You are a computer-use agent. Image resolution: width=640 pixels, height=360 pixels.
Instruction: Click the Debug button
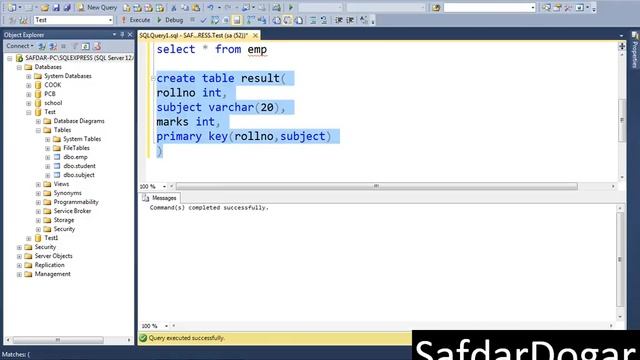170,20
